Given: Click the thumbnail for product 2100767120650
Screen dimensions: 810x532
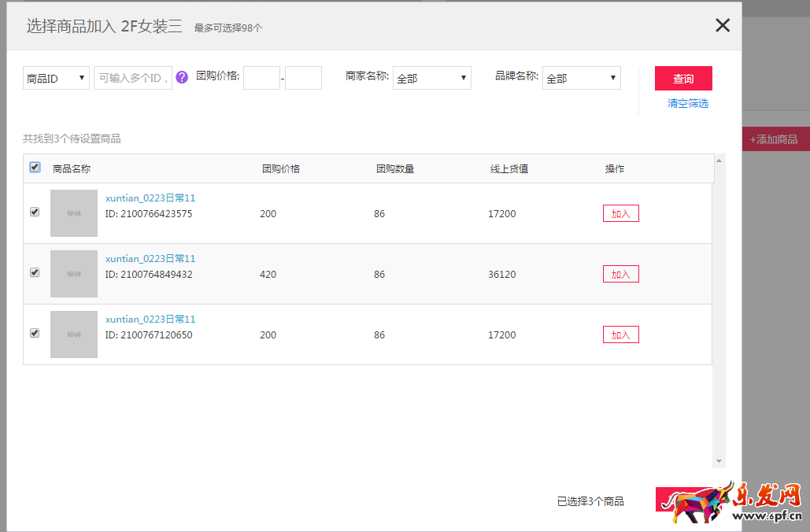Looking at the screenshot, I should 74,334.
